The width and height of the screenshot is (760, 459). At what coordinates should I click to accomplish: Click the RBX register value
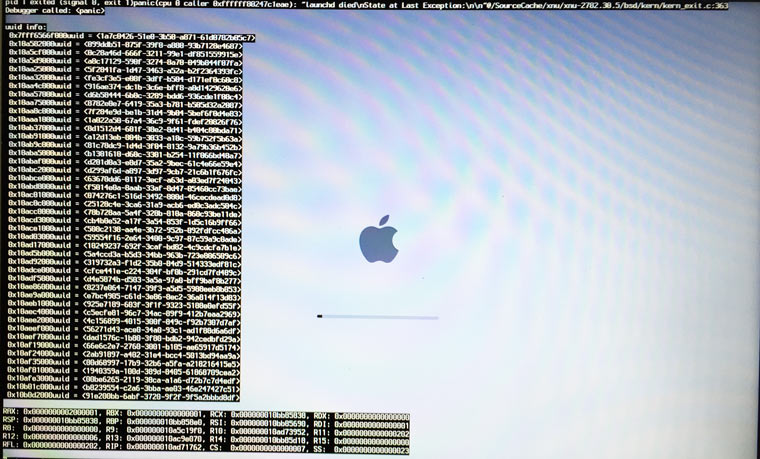pyautogui.click(x=165, y=414)
